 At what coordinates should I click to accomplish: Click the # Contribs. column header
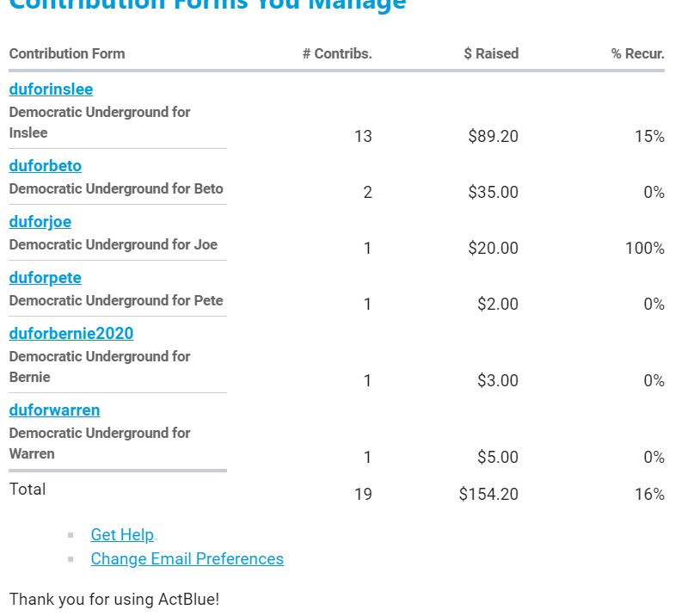coord(337,53)
